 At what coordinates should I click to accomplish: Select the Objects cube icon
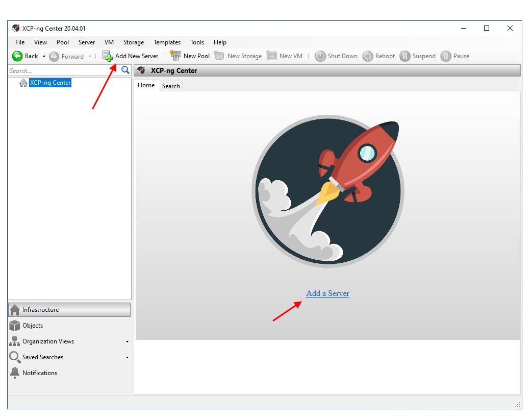pyautogui.click(x=15, y=326)
